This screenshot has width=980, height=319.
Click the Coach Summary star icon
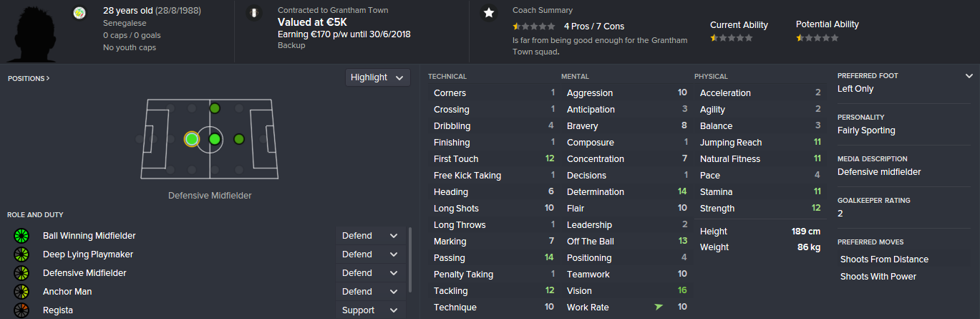(x=489, y=13)
